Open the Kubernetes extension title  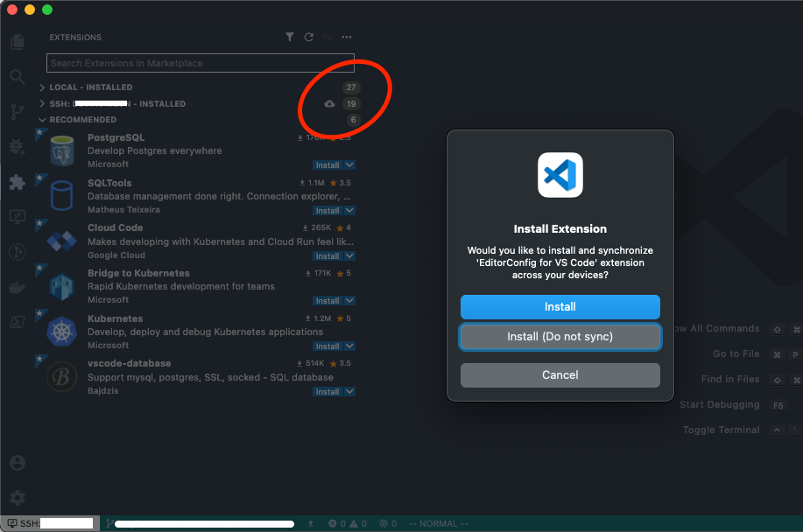click(116, 318)
